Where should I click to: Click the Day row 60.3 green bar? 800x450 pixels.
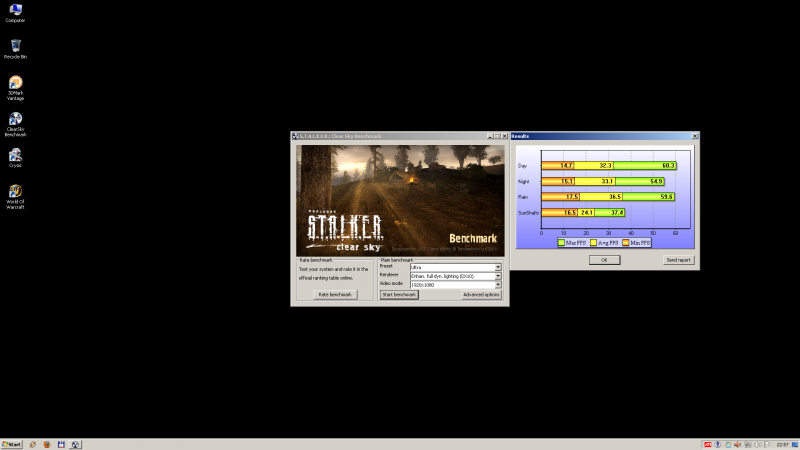point(645,165)
